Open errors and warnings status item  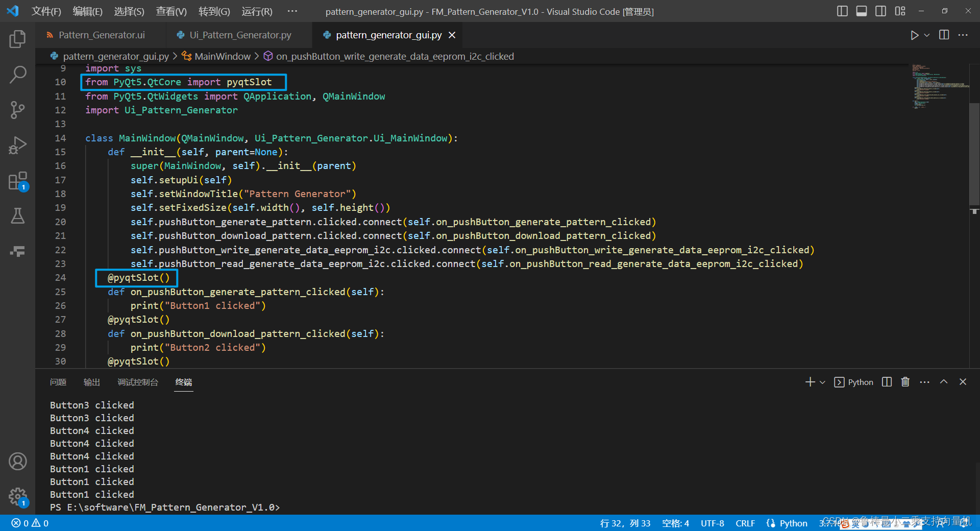(30, 523)
